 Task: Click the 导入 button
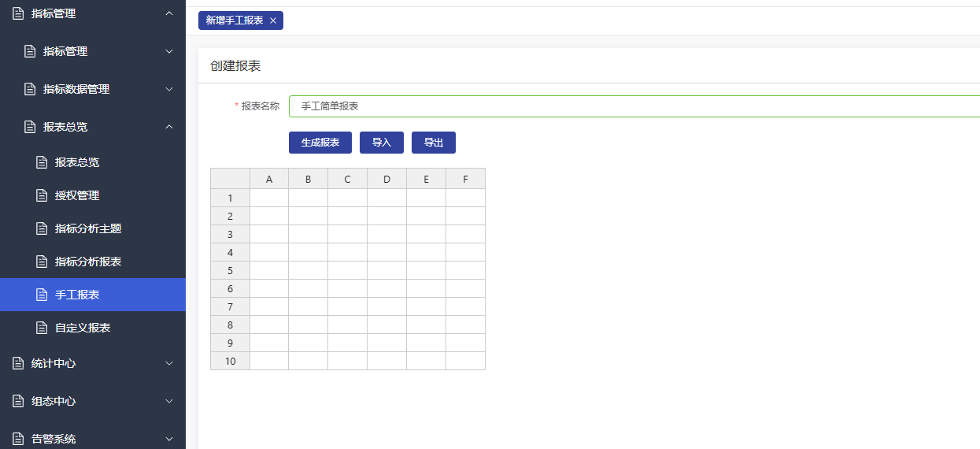click(x=381, y=143)
